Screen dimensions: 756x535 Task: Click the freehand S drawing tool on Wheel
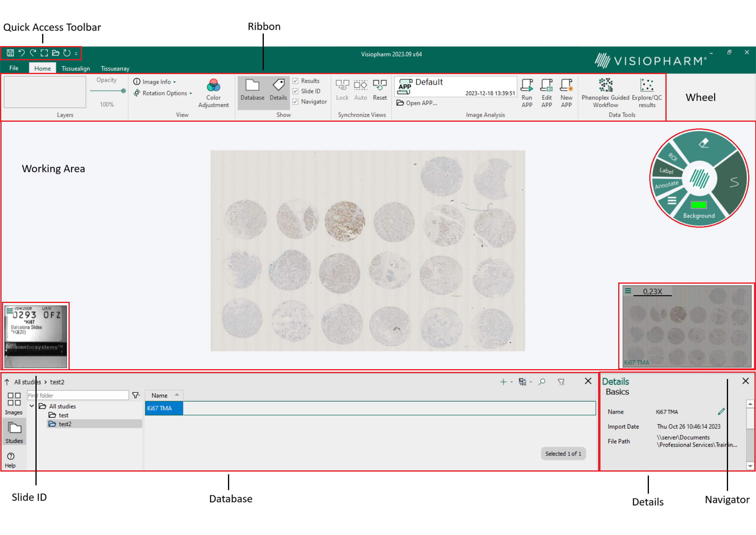point(734,182)
